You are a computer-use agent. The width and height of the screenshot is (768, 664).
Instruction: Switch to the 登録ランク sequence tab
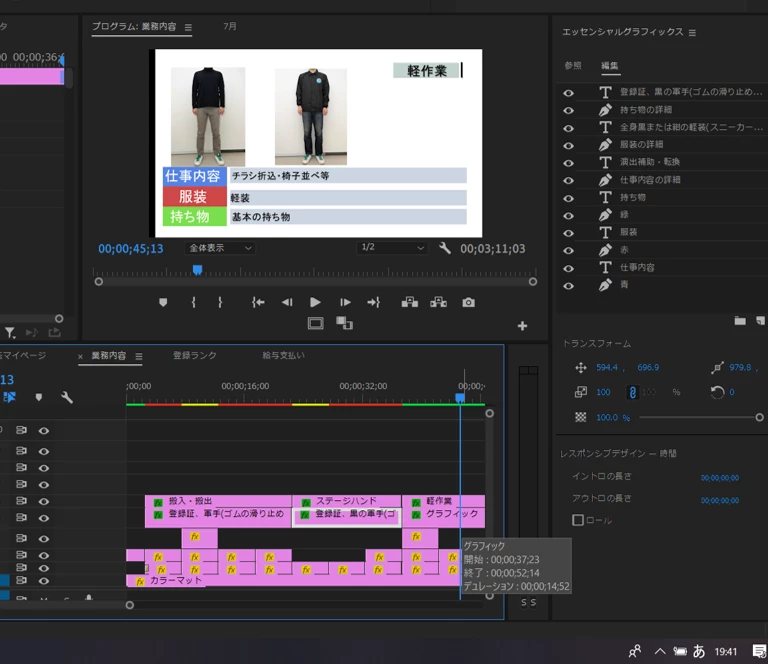(194, 356)
